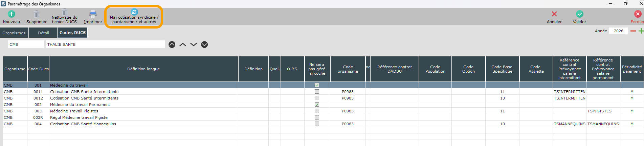
Task: Jump to last record with filled down arrow
Action: 204,44
